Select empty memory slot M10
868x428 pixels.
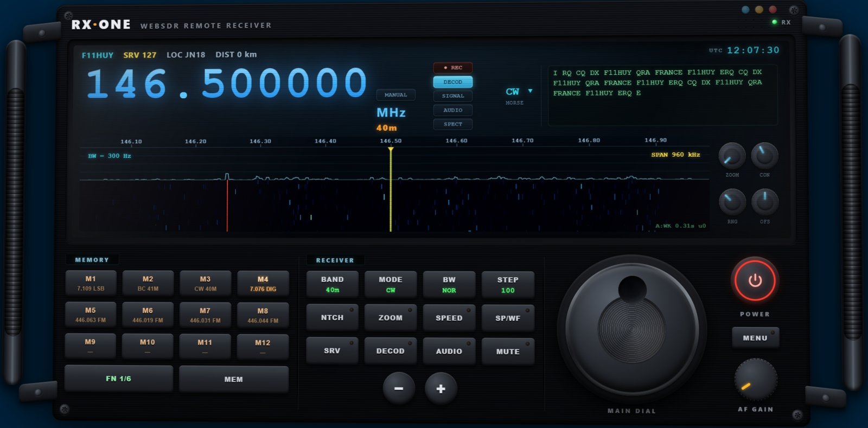[148, 346]
